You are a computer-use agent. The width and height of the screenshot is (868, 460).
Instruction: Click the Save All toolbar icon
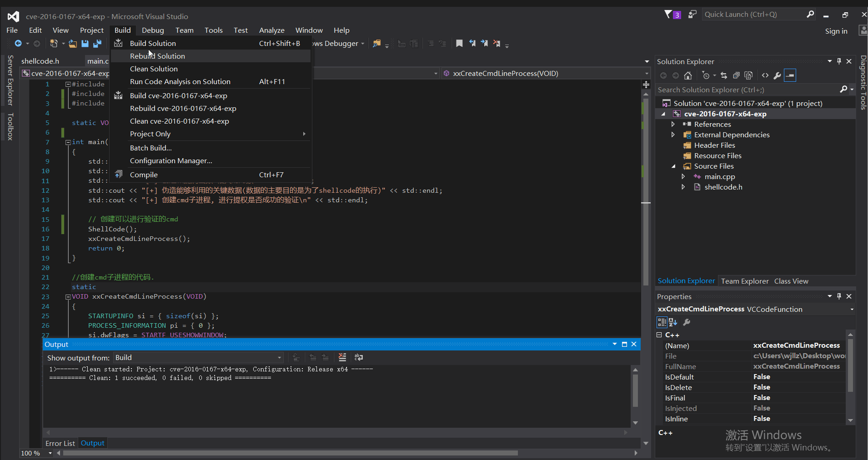[97, 44]
